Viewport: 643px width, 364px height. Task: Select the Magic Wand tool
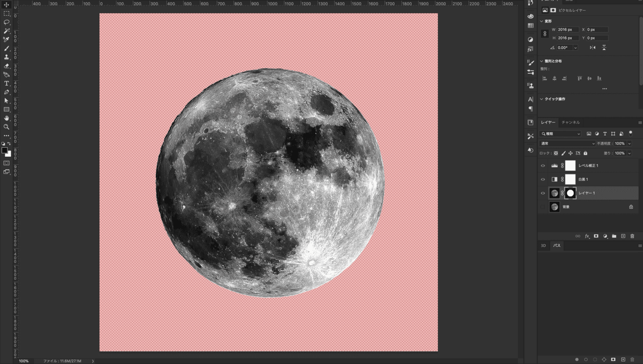pyautogui.click(x=6, y=31)
